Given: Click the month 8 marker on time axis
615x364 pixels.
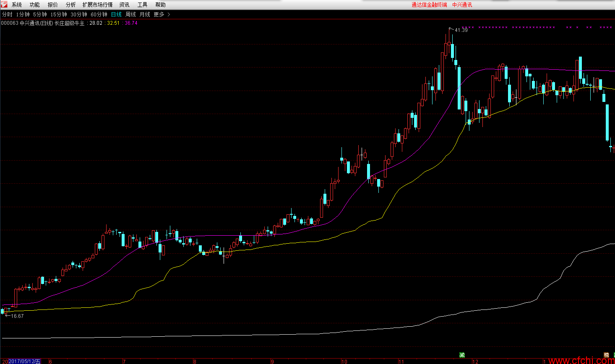Looking at the screenshot, I should click(x=195, y=361).
